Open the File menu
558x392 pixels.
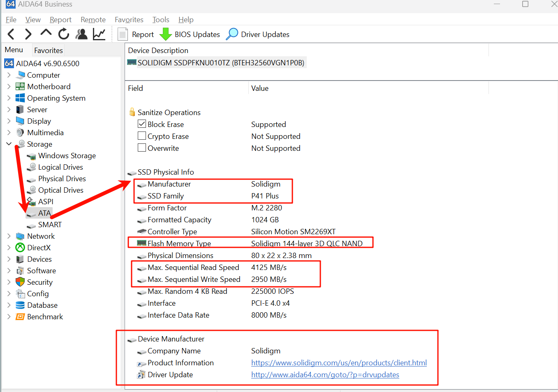click(11, 20)
